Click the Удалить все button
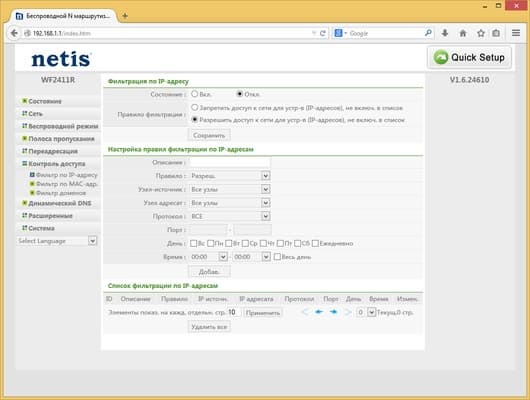Screen dimensions: 530x400 click(209, 327)
